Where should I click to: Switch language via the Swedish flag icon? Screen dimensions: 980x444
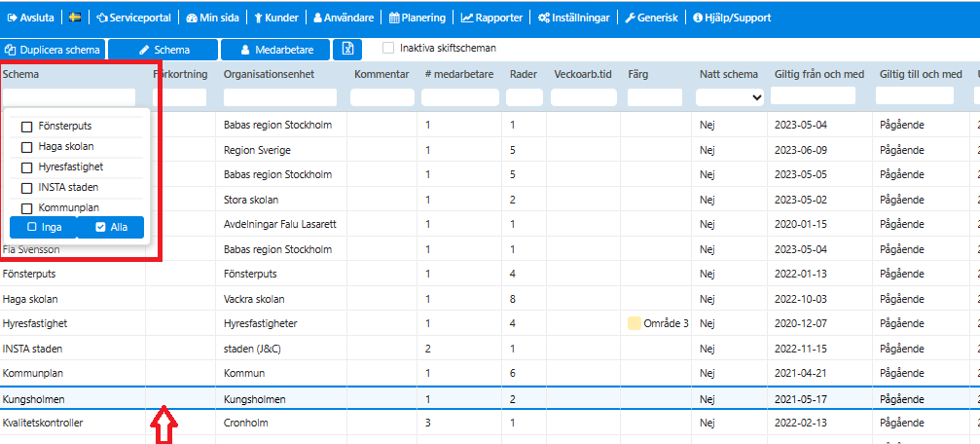[x=74, y=18]
